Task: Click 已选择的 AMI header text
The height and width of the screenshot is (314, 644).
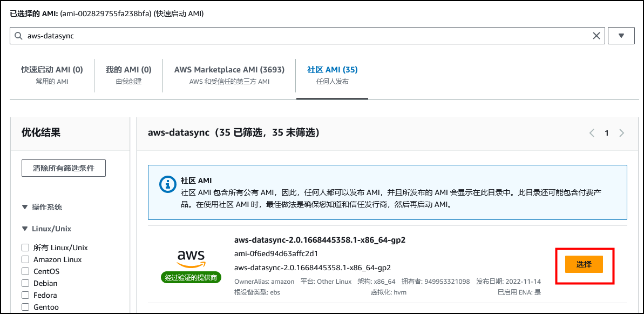Action: click(x=107, y=14)
